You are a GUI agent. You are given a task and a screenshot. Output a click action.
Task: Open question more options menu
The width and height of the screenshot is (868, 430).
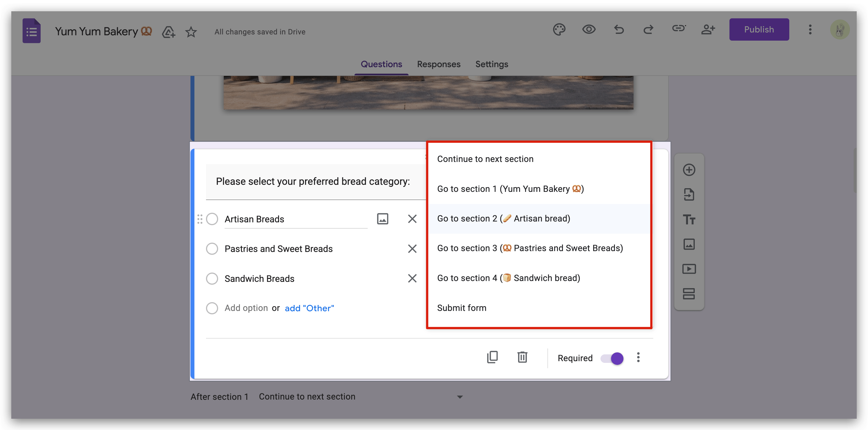click(638, 357)
